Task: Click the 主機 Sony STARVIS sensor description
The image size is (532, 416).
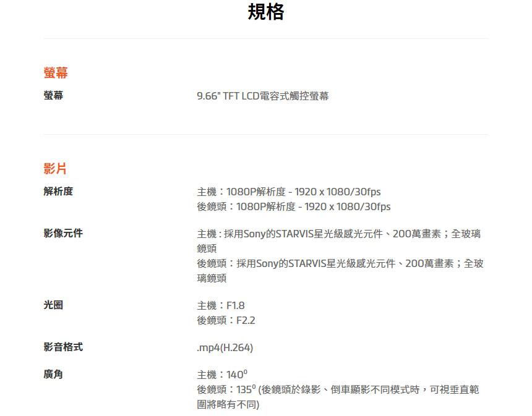Action: (x=339, y=234)
